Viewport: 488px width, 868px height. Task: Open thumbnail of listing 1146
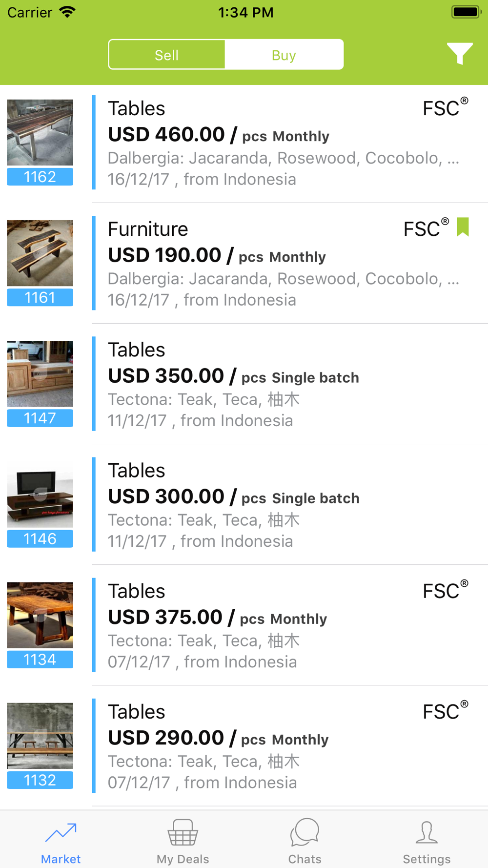(40, 495)
